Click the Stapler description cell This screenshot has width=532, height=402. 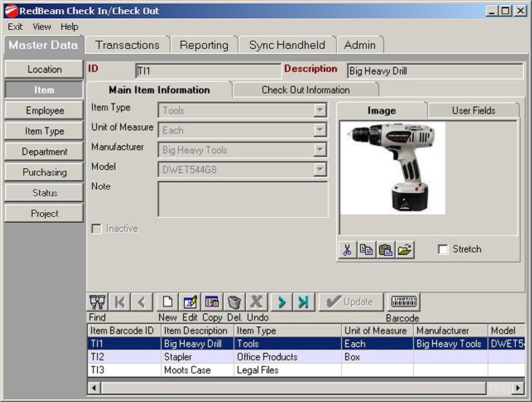197,357
